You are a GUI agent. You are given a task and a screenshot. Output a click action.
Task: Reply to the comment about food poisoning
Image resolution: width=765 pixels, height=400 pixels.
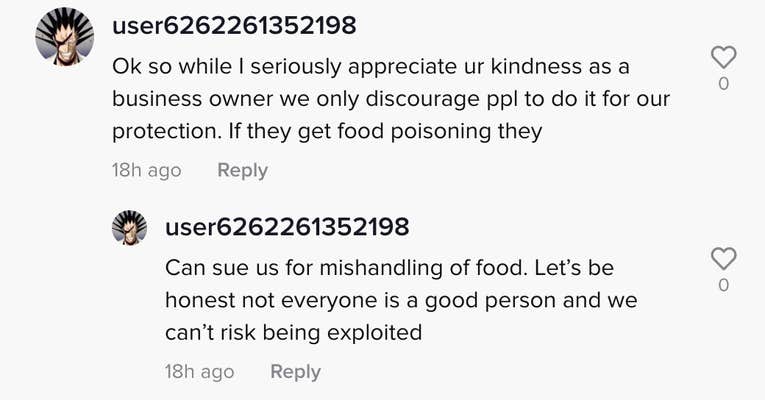point(242,170)
